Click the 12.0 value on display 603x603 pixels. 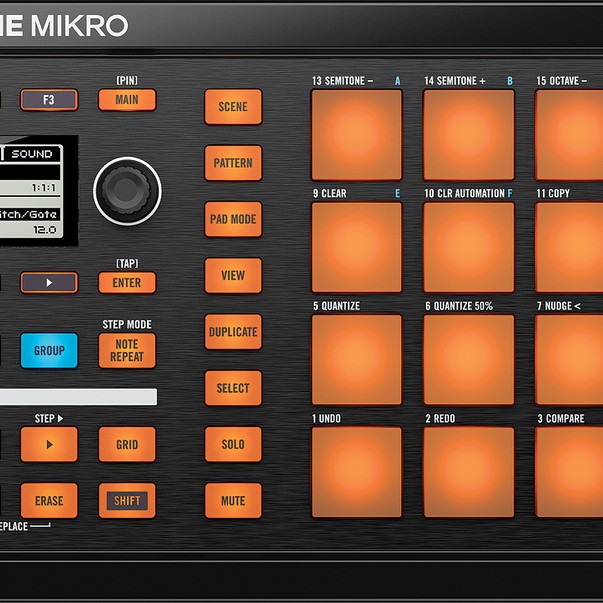45,230
